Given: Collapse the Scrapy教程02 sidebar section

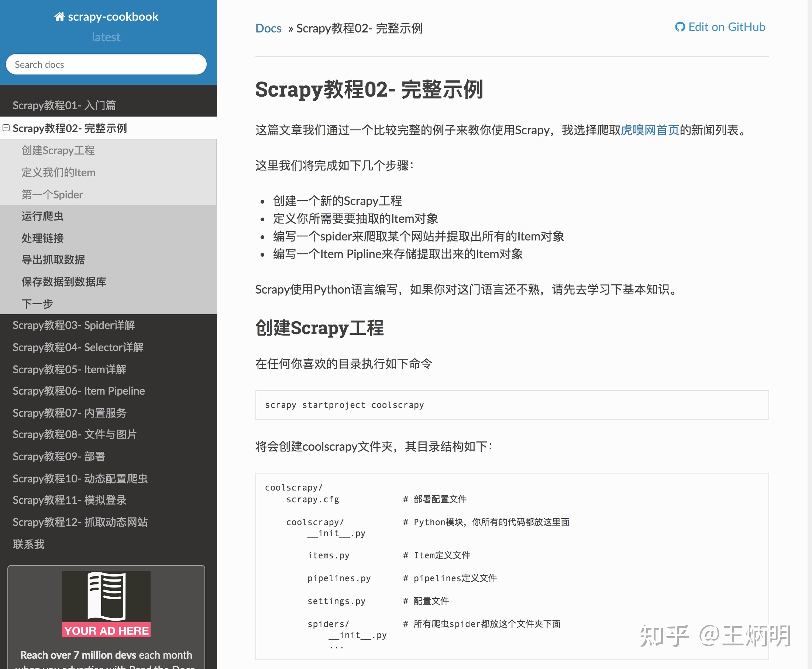Looking at the screenshot, I should click(6, 128).
